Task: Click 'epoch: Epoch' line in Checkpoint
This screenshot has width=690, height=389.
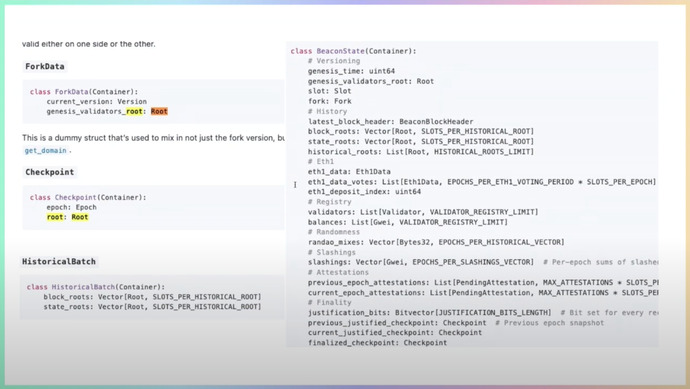Action: [71, 207]
